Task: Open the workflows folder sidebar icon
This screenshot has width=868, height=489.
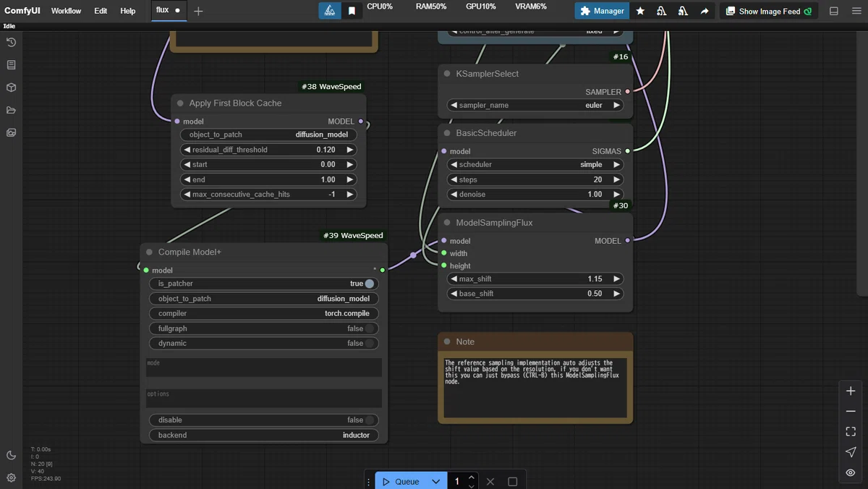Action: click(x=11, y=110)
